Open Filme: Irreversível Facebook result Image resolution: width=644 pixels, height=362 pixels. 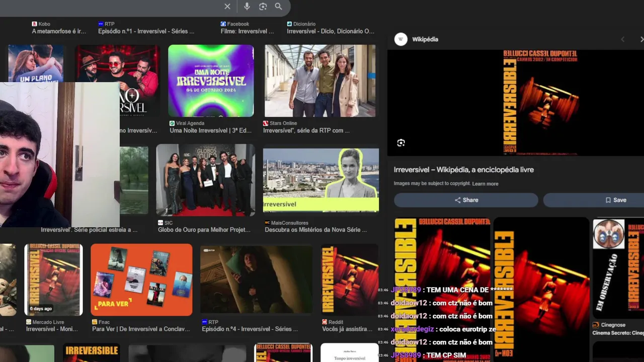pos(247,31)
